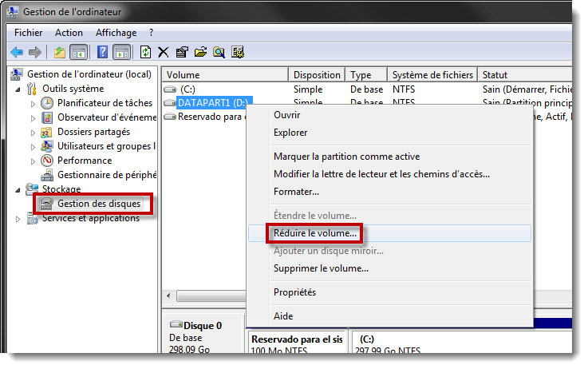The height and width of the screenshot is (369, 588).
Task: Click the magnifier search toolbar icon
Action: 219,53
